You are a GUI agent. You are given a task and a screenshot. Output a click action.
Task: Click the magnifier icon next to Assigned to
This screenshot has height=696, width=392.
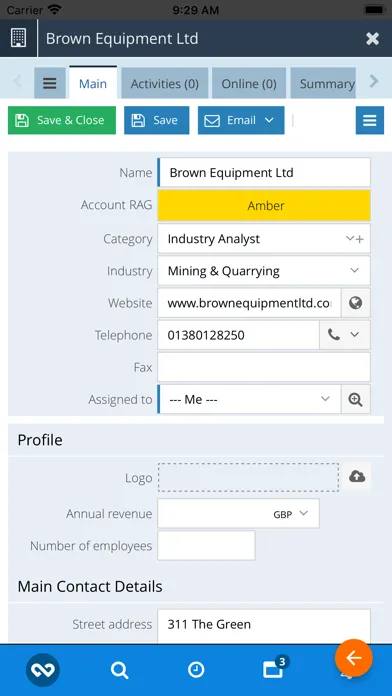tap(356, 399)
